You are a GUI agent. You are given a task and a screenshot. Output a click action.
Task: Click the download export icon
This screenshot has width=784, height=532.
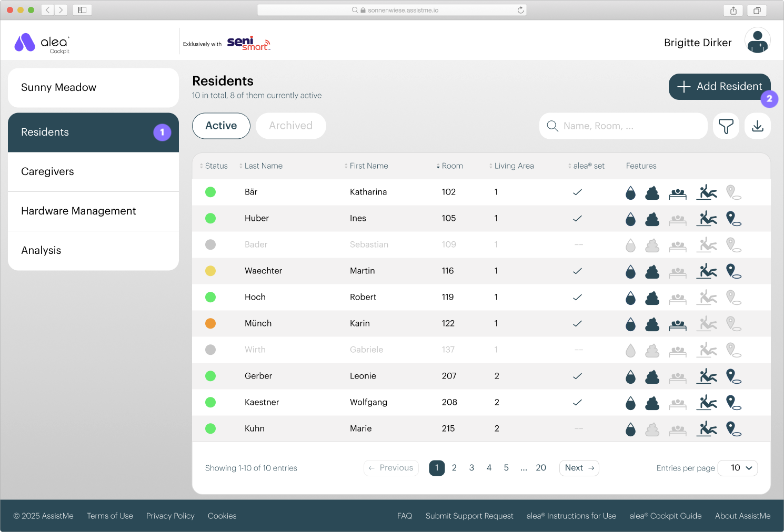[x=757, y=126]
